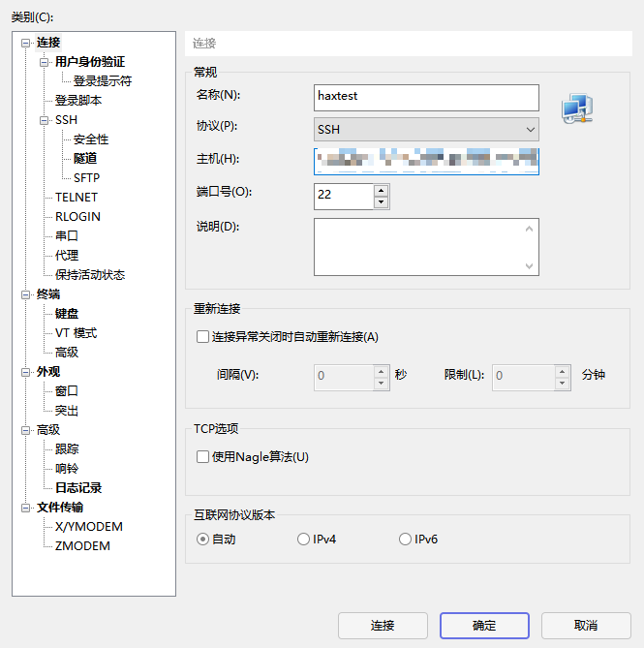Select 跟踪 tree item
The image size is (644, 648).
coord(67,449)
